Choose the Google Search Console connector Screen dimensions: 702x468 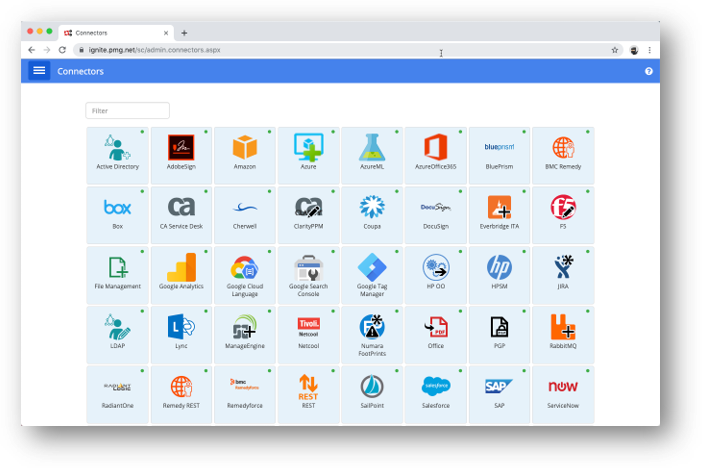click(308, 275)
